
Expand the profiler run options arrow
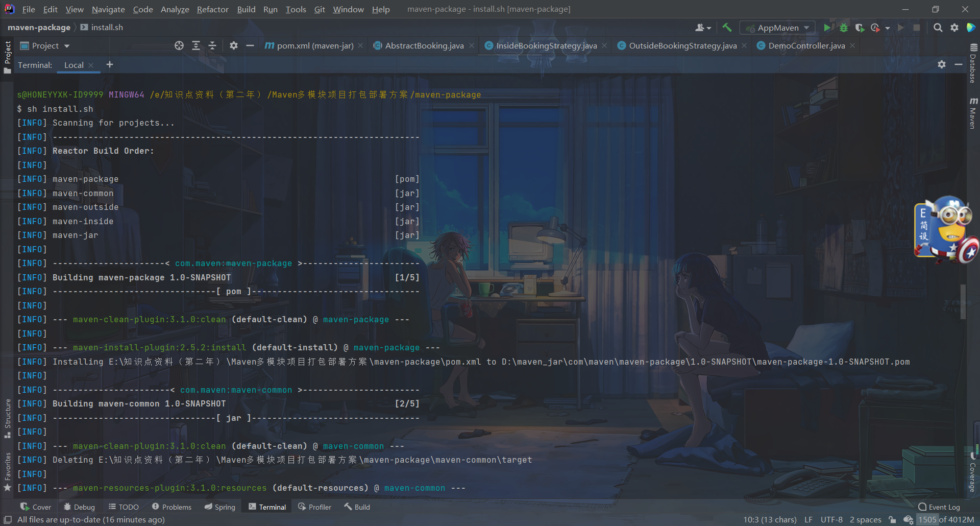pos(888,28)
